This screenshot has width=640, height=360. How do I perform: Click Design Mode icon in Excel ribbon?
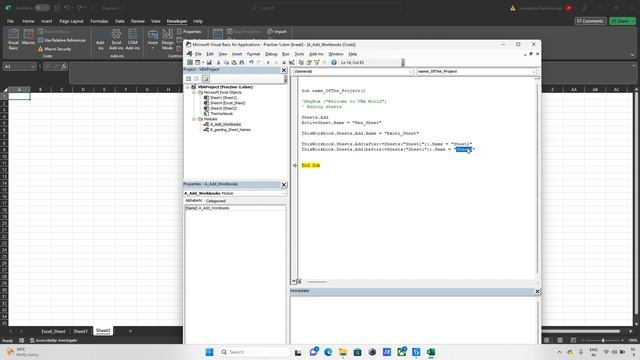[x=167, y=40]
